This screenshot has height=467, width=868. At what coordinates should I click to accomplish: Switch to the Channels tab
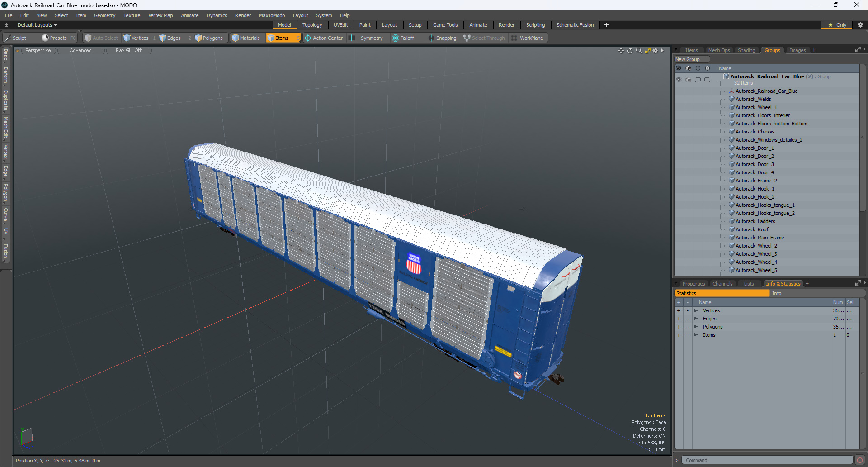coord(722,284)
